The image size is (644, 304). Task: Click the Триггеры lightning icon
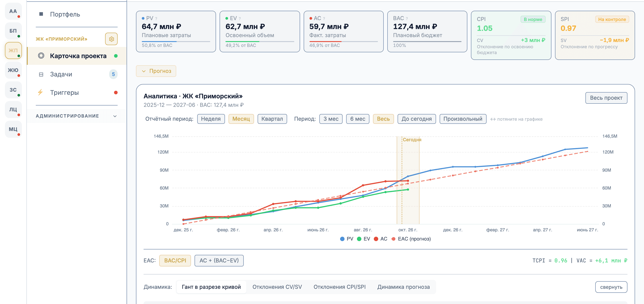40,93
